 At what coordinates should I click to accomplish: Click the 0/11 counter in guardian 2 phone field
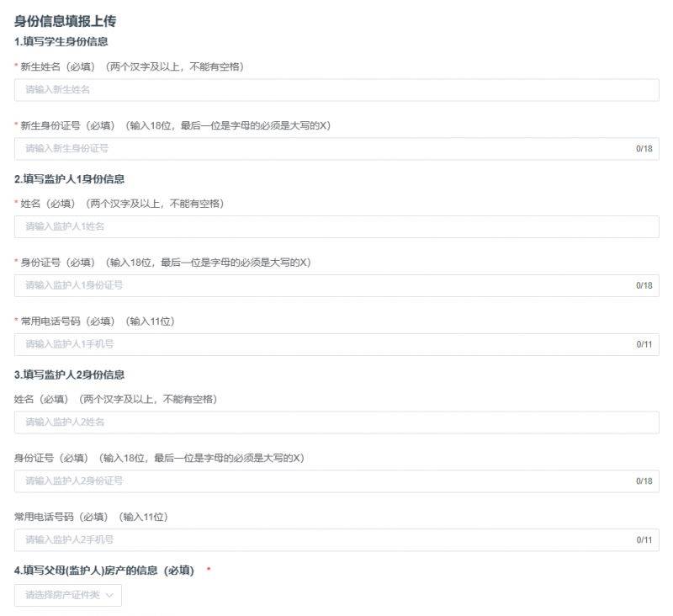pyautogui.click(x=644, y=540)
